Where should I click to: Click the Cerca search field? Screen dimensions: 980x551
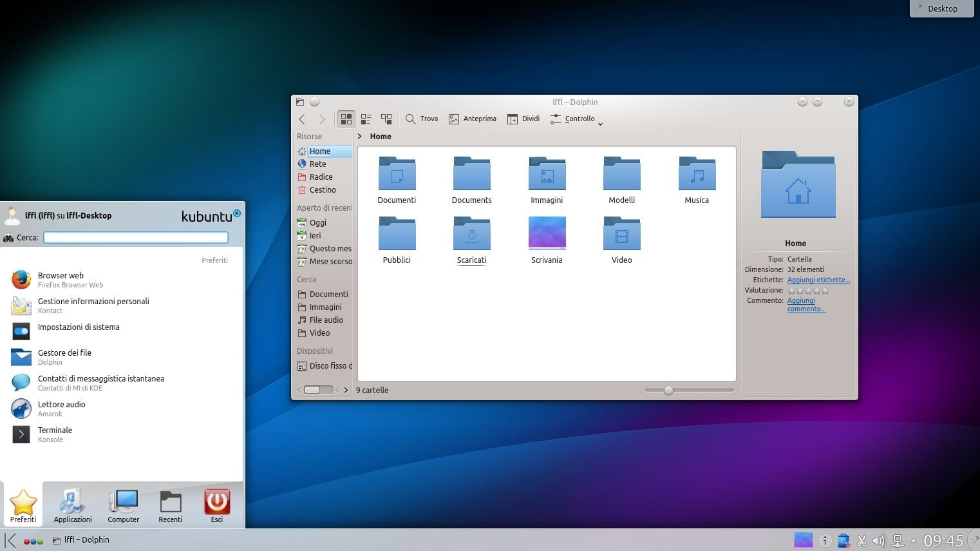(136, 238)
